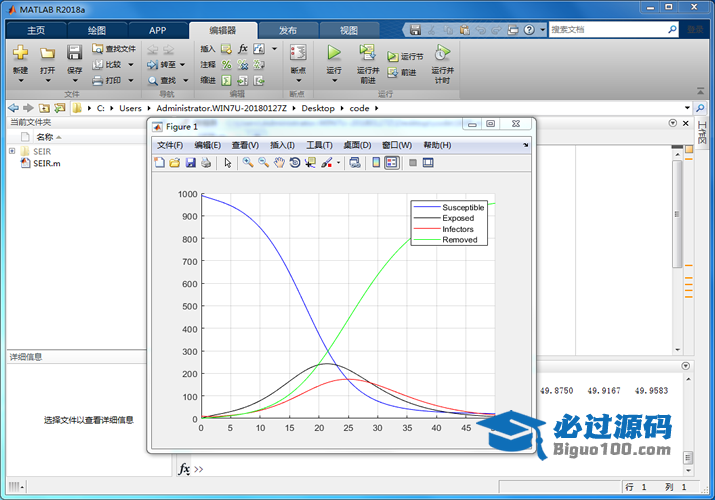Open the 工具(T) menu in Figure 1
The width and height of the screenshot is (715, 500).
319,145
